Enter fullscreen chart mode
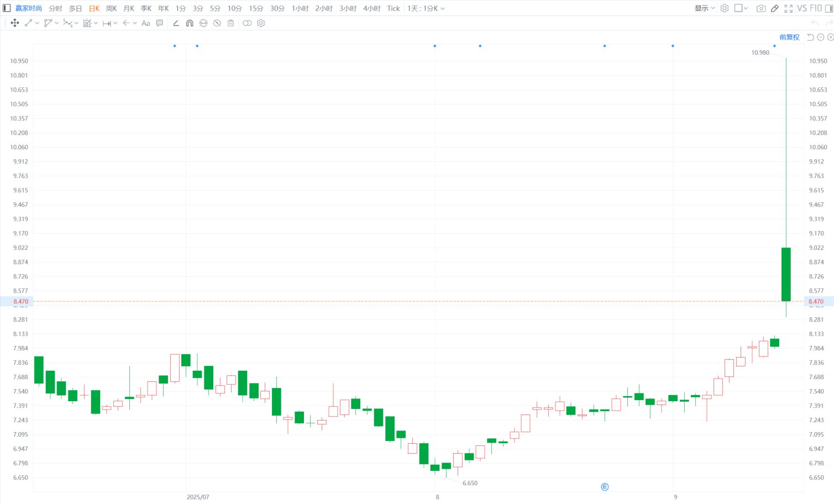Image resolution: width=834 pixels, height=504 pixels. pos(789,8)
